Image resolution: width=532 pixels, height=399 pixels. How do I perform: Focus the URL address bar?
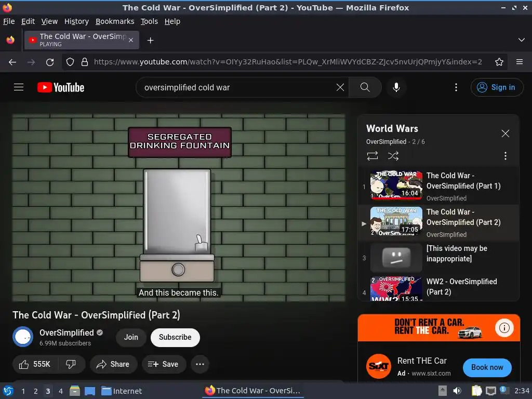pyautogui.click(x=288, y=62)
